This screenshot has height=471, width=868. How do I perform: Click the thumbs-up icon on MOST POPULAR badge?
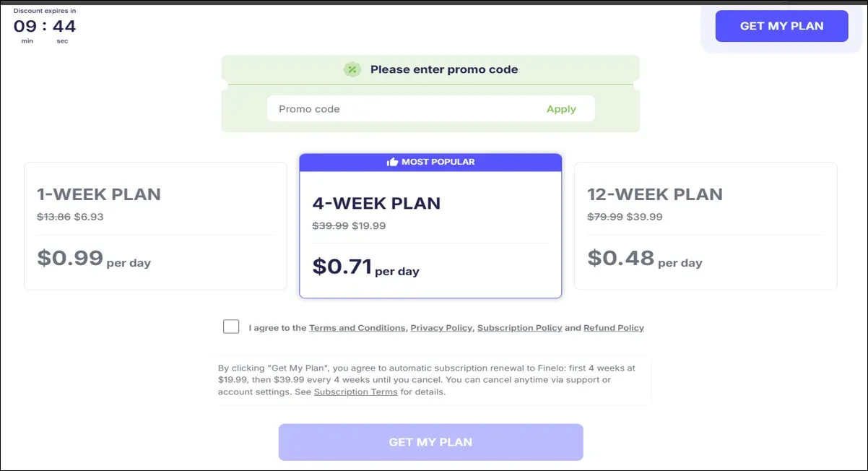pyautogui.click(x=394, y=162)
